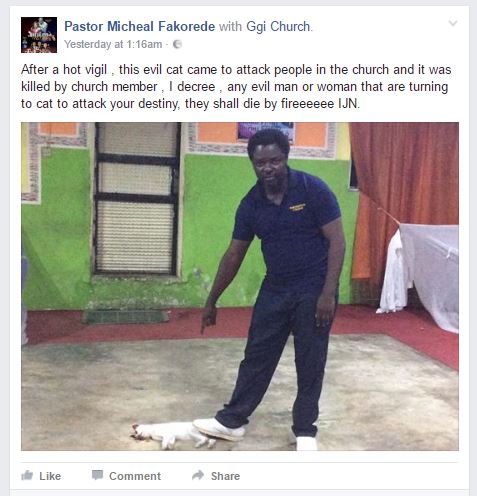
Task: Click the Share arrow icon
Action: 198,475
